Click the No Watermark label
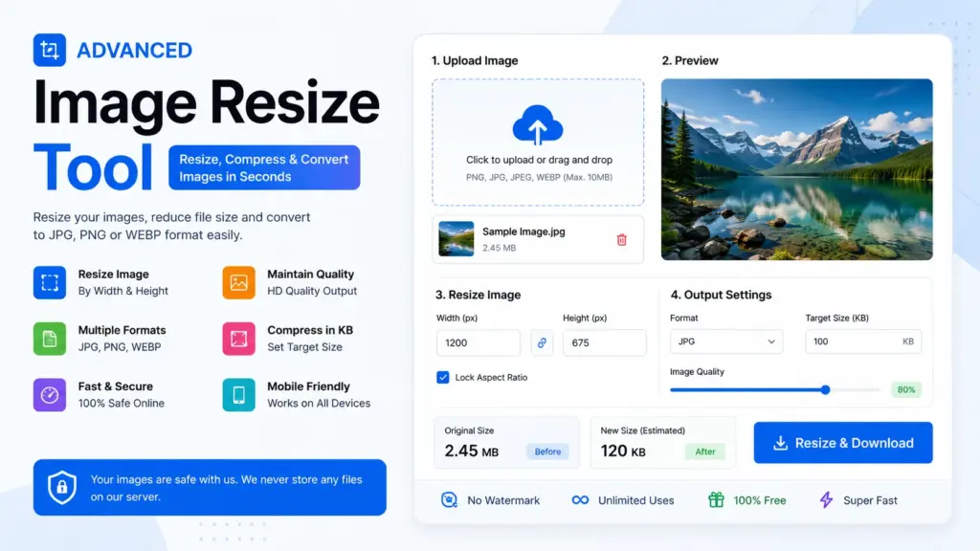 point(503,500)
